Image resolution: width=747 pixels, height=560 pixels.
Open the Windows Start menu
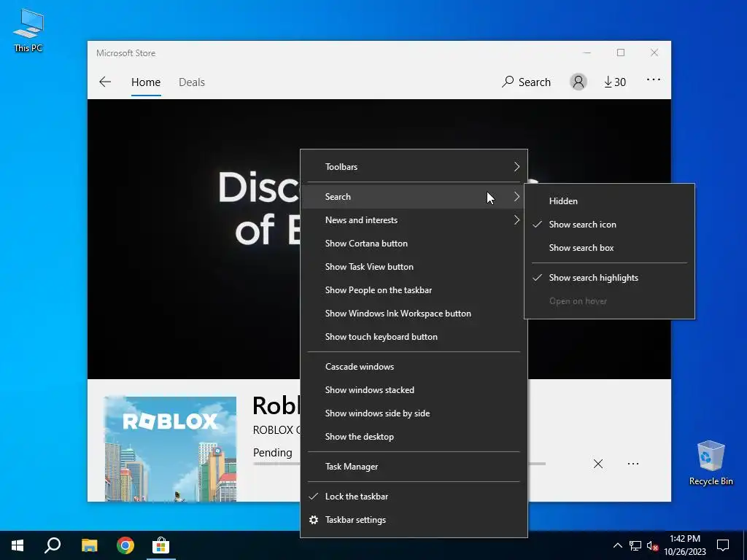(18, 545)
